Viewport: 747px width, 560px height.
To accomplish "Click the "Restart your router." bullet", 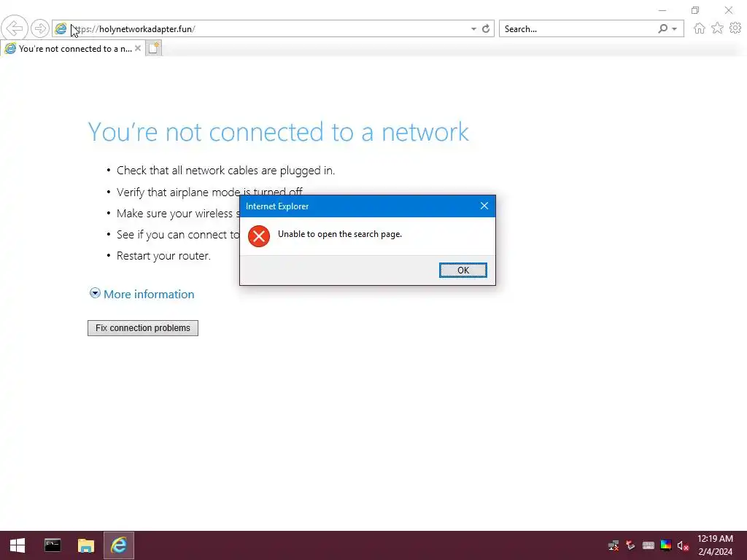I will click(x=163, y=256).
